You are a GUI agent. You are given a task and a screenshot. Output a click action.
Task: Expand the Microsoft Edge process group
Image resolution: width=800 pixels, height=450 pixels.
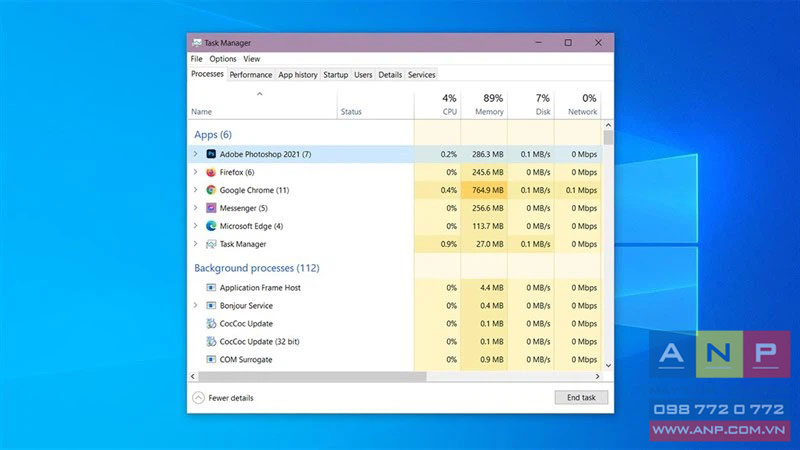point(195,226)
